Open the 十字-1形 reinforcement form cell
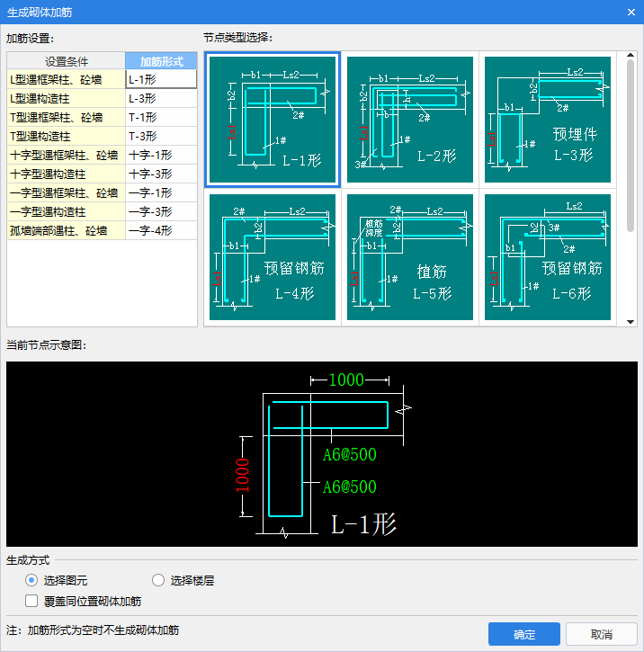Viewport: 644px width, 652px height. (x=161, y=155)
